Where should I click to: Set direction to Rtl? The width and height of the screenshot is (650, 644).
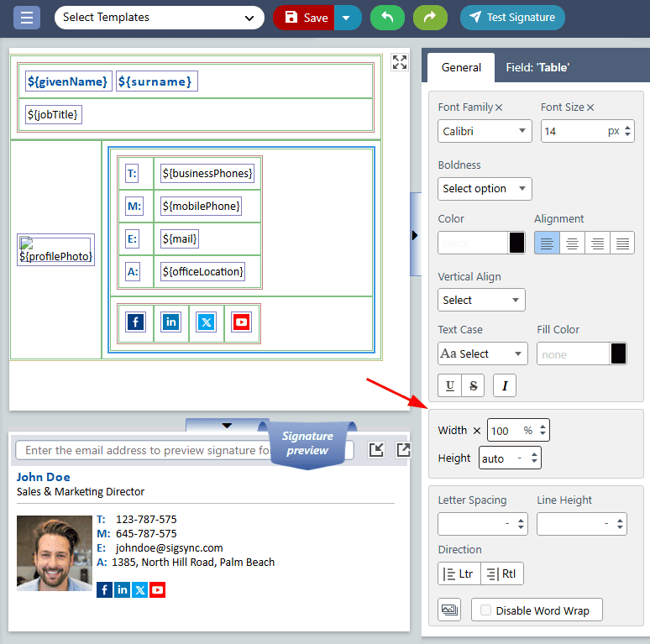point(501,574)
